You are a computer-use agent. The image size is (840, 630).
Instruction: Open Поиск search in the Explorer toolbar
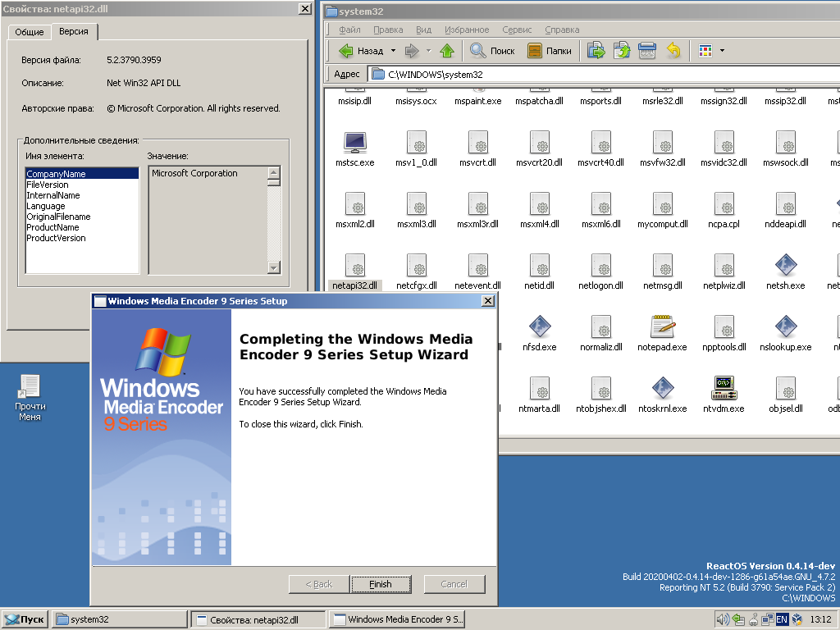click(x=492, y=51)
